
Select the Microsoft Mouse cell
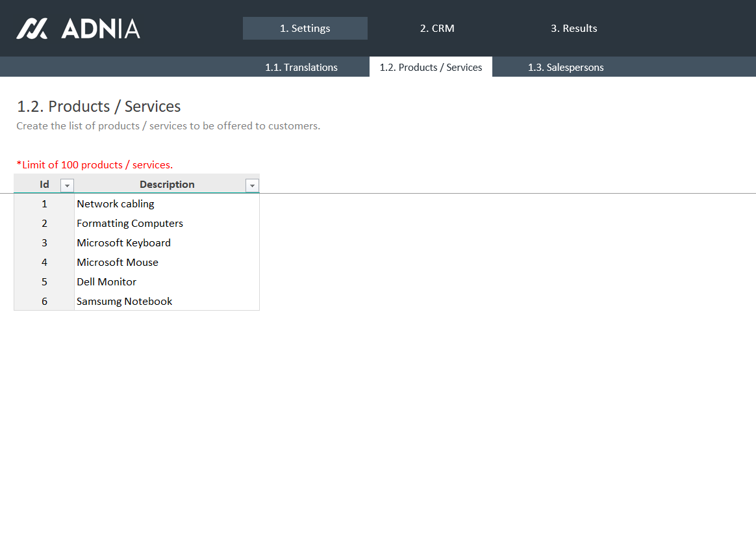(x=167, y=263)
